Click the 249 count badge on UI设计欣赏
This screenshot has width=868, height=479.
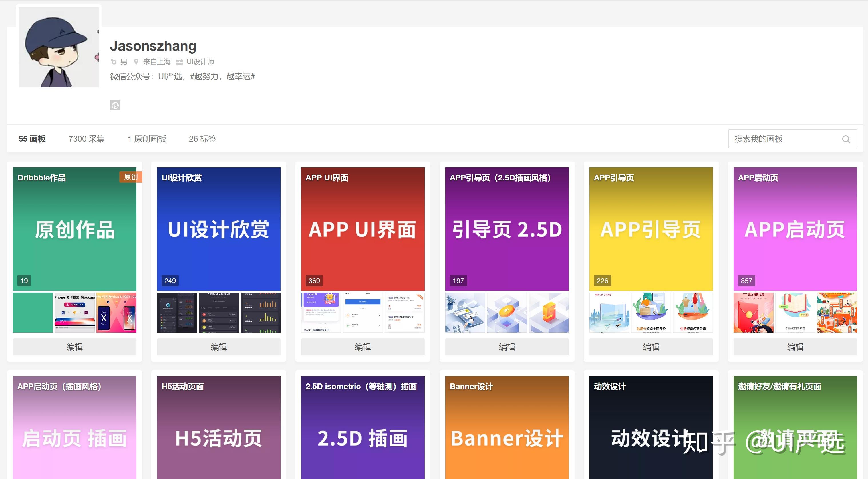(x=170, y=281)
